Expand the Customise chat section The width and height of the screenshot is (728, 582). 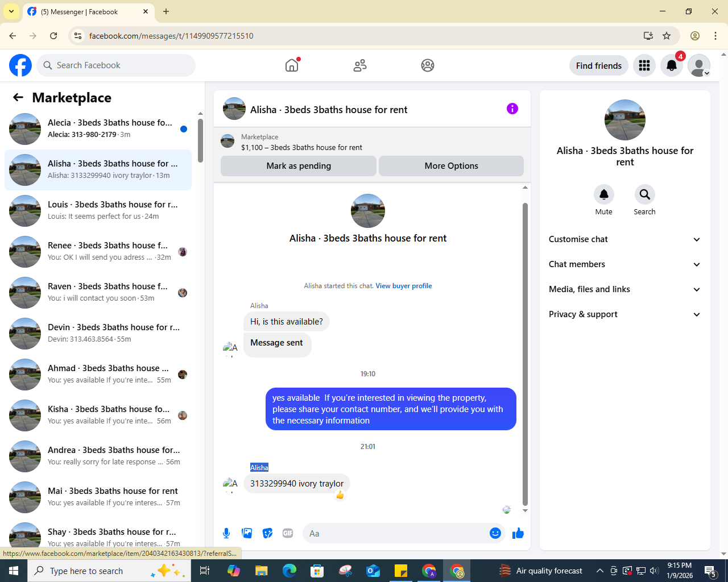pos(624,239)
